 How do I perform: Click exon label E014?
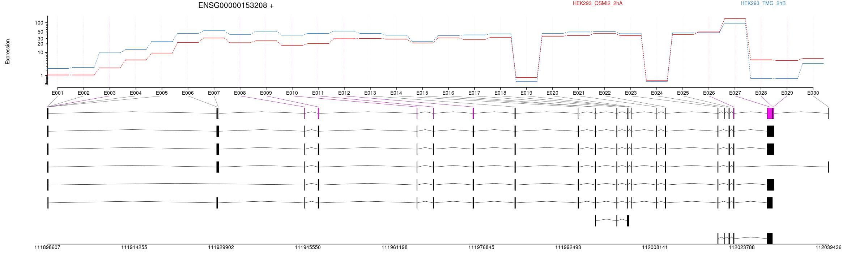396,93
